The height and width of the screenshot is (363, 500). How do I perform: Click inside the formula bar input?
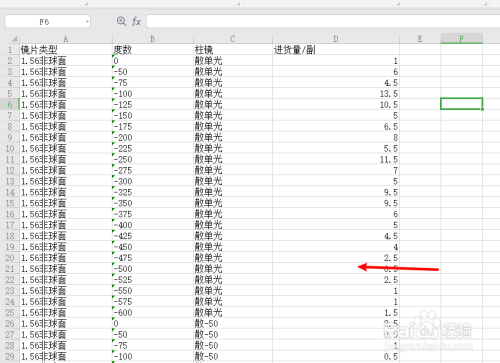[323, 22]
